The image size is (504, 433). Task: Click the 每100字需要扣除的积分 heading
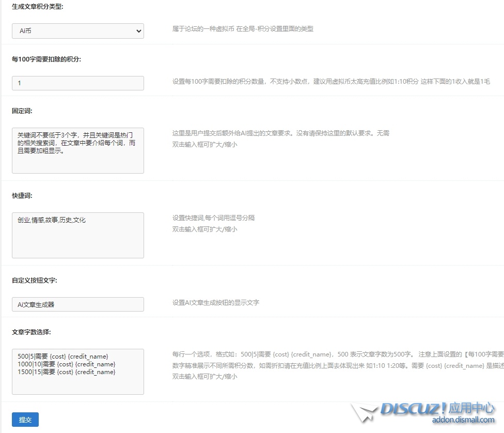pyautogui.click(x=46, y=59)
